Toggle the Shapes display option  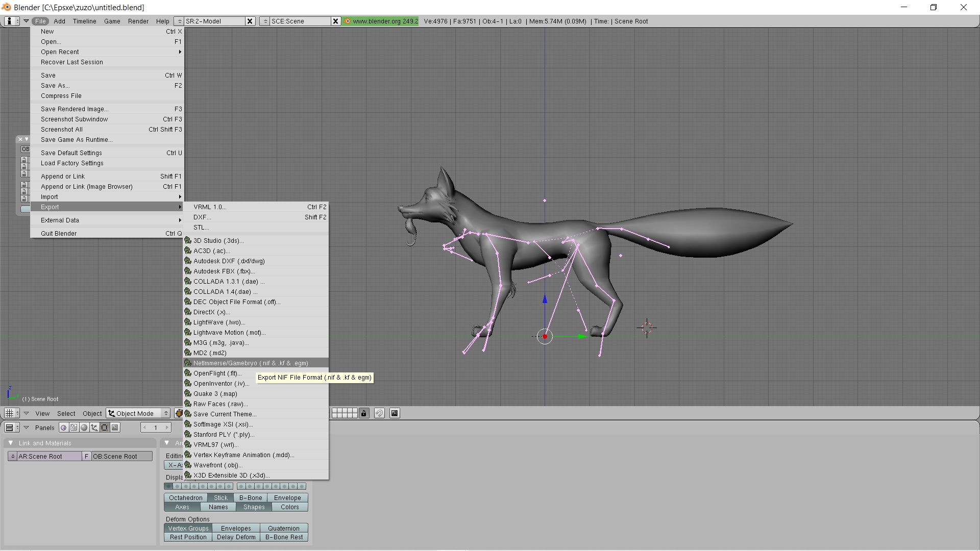point(254,507)
